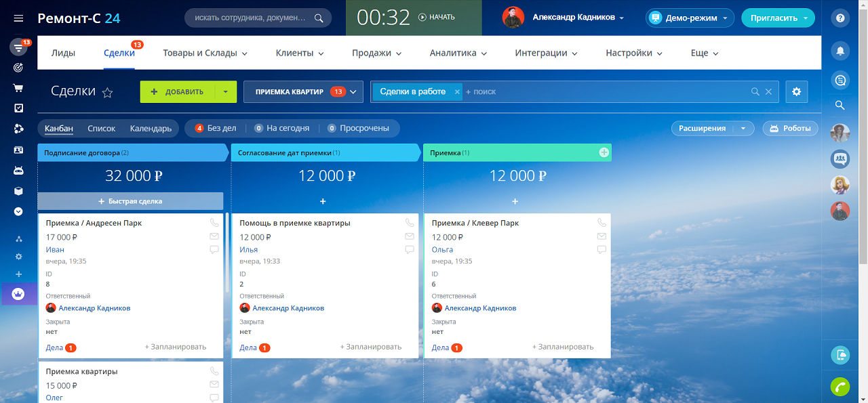The height and width of the screenshot is (403, 868).
Task: Open the box inventory sidebar icon
Action: 18,191
